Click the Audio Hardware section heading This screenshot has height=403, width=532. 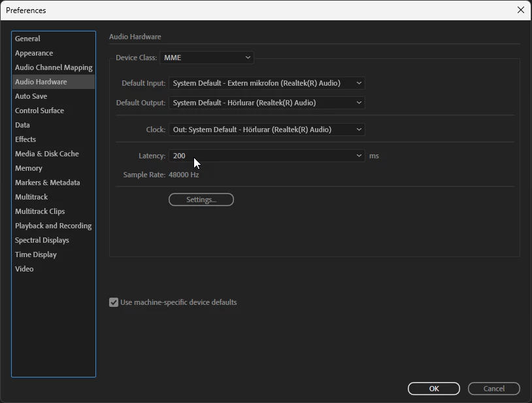(135, 37)
